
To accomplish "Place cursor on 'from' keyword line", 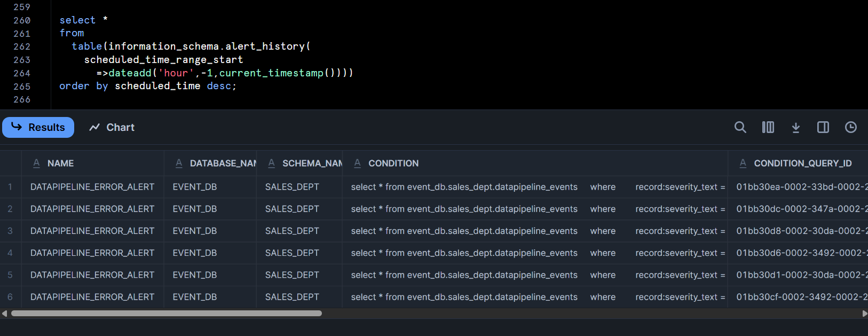I will [72, 33].
